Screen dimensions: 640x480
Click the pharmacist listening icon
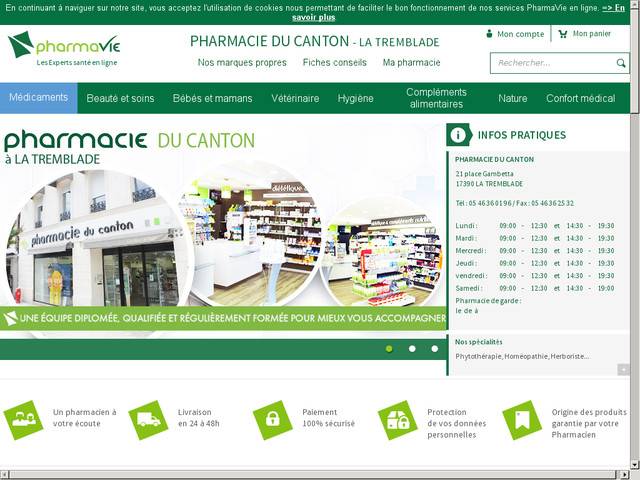(23, 420)
